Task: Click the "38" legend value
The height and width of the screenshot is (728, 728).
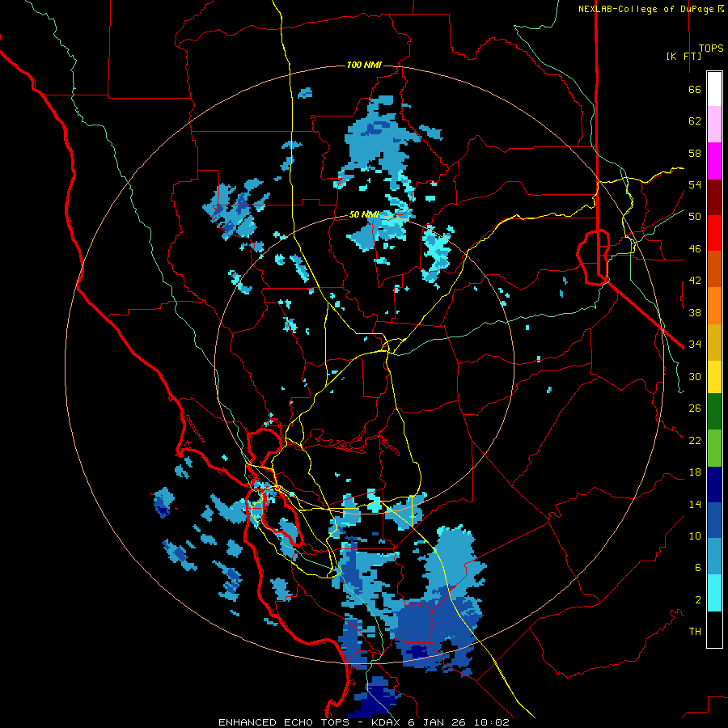Action: tap(695, 312)
